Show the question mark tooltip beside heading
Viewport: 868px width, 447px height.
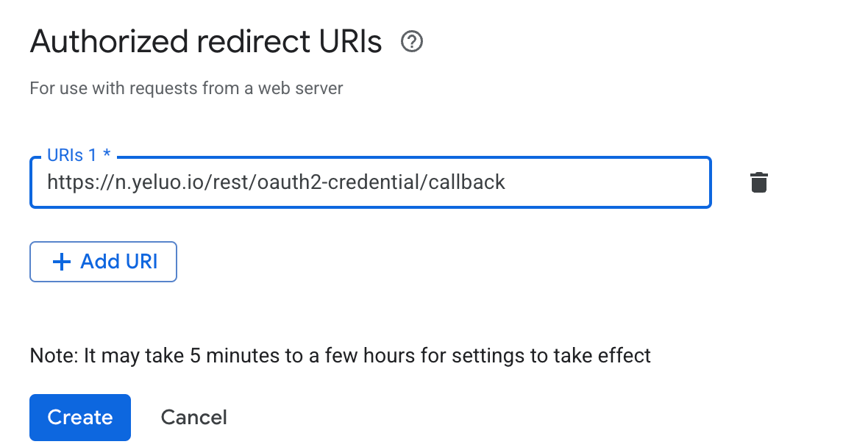[412, 43]
